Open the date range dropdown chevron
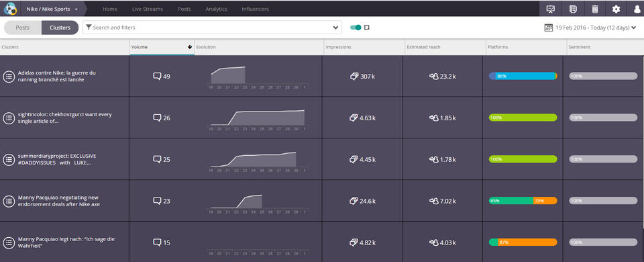 [x=634, y=28]
